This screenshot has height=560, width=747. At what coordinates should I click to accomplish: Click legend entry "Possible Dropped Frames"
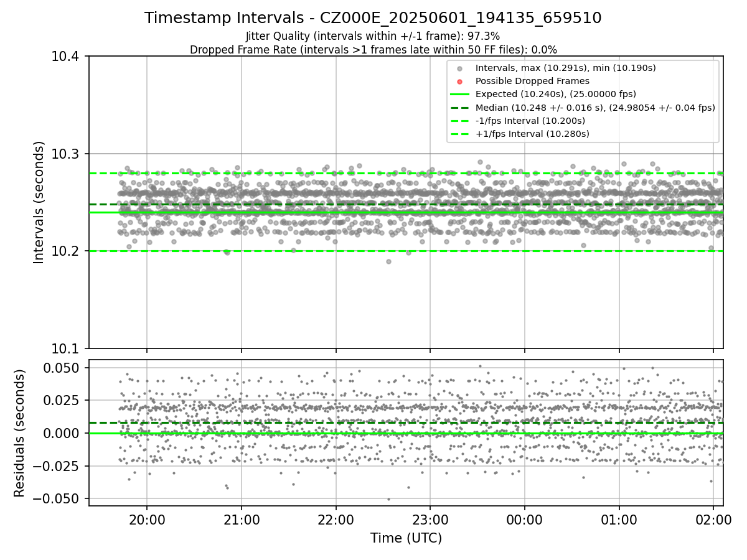pos(532,81)
